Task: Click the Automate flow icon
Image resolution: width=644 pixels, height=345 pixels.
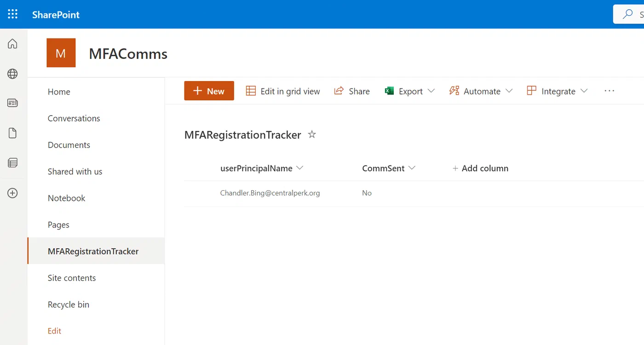Action: [x=454, y=91]
